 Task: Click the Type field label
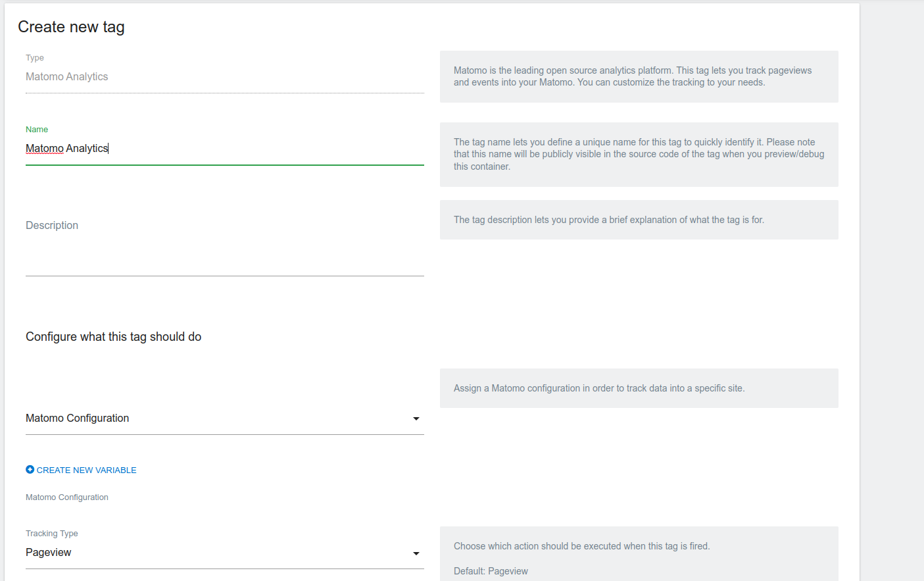tap(35, 58)
